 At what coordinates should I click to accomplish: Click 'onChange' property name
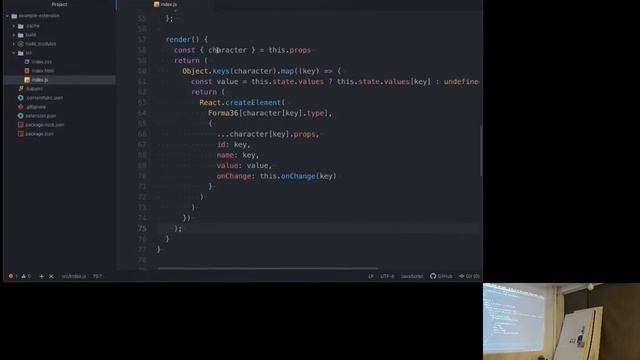tap(234, 176)
